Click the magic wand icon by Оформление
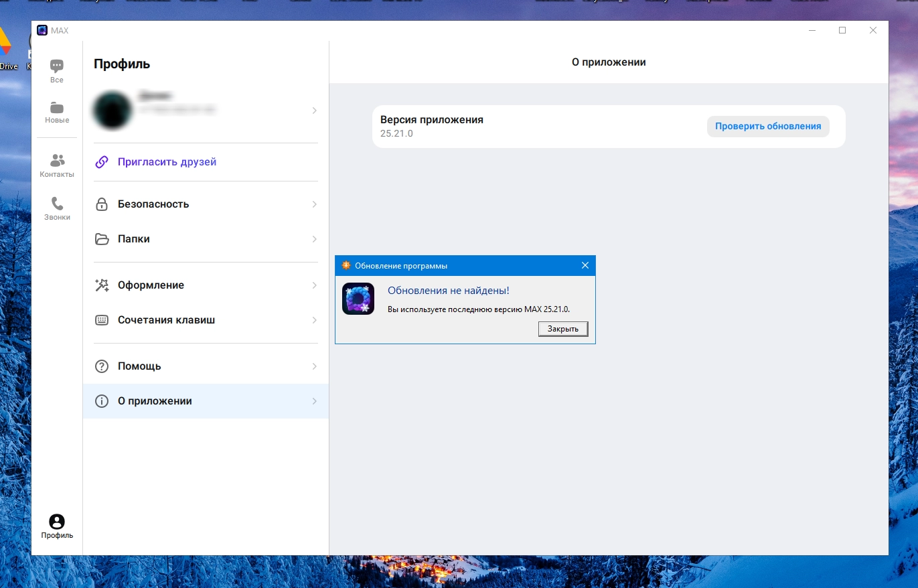The height and width of the screenshot is (588, 918). (x=102, y=285)
